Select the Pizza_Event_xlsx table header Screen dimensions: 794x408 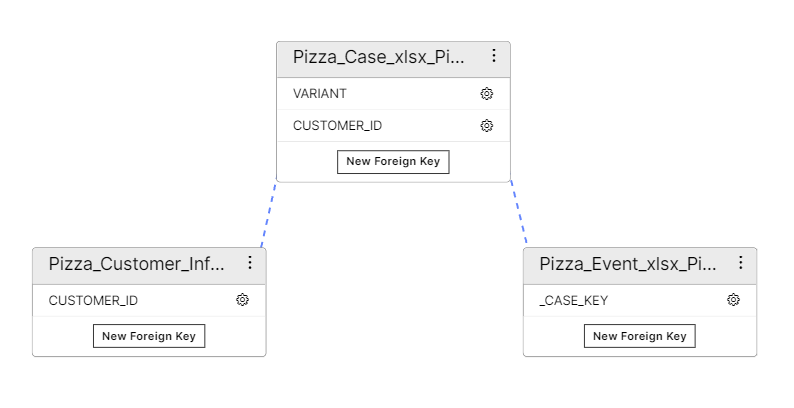[627, 264]
